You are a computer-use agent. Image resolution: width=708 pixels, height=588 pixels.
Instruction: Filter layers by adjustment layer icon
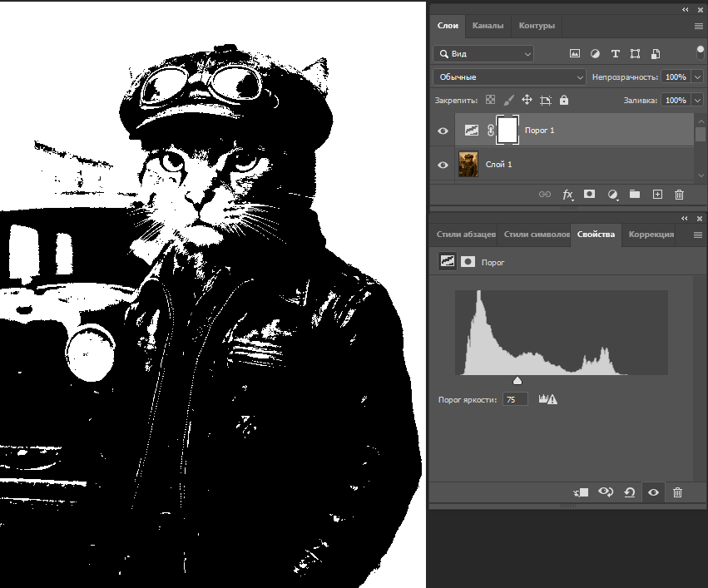595,54
